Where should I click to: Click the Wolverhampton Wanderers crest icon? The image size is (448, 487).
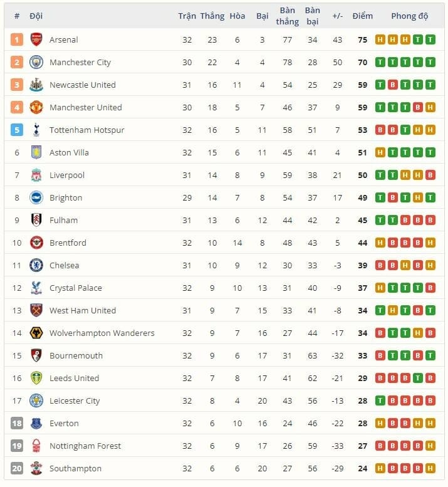pyautogui.click(x=36, y=333)
